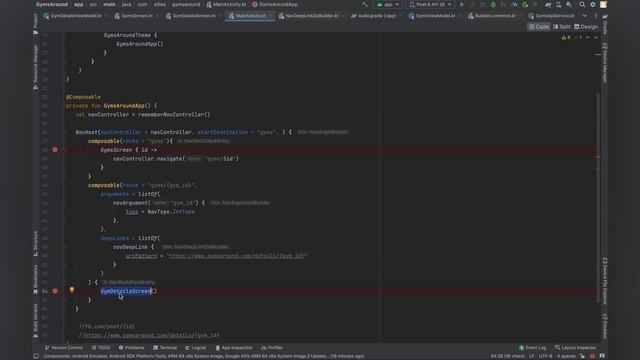Click the UTF-8 encoding status item
The width and height of the screenshot is (640, 360).
click(x=545, y=356)
